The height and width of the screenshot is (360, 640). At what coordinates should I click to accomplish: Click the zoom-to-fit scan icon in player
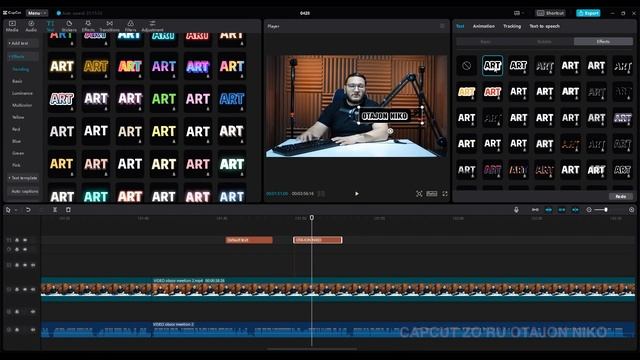point(419,194)
